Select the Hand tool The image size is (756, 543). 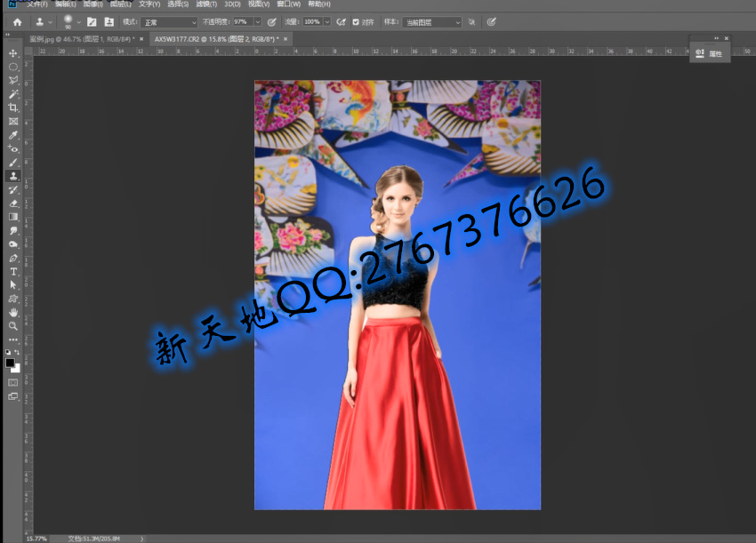13,313
